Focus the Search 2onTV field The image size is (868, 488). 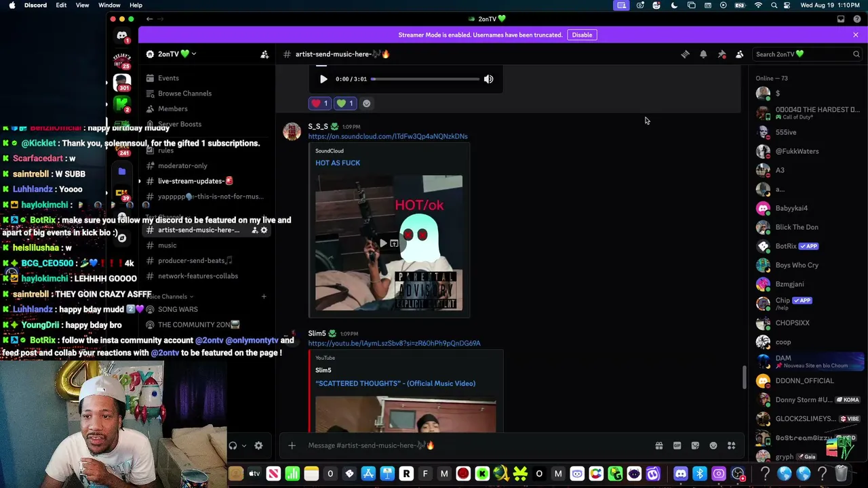[807, 54]
